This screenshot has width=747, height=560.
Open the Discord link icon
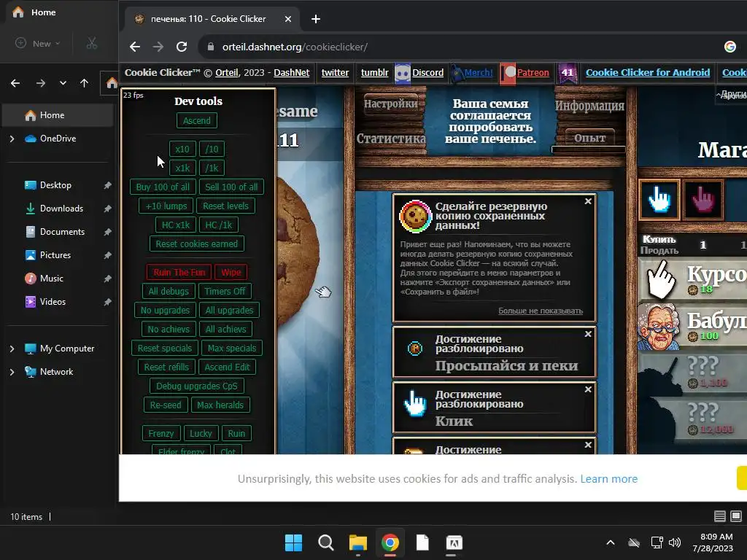[x=403, y=74]
